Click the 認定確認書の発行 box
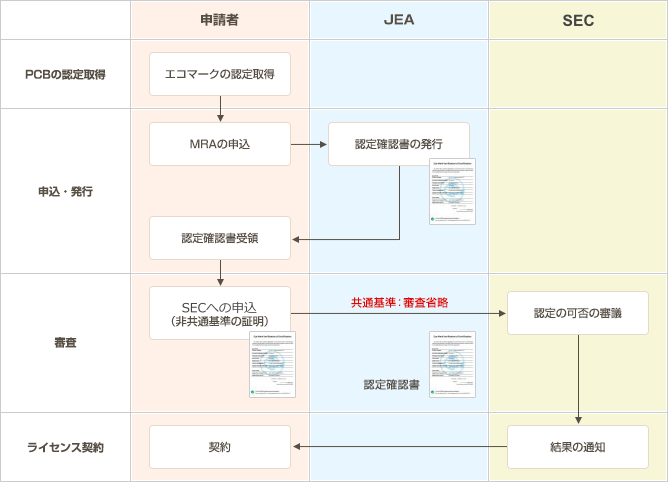The image size is (668, 482). [x=399, y=144]
